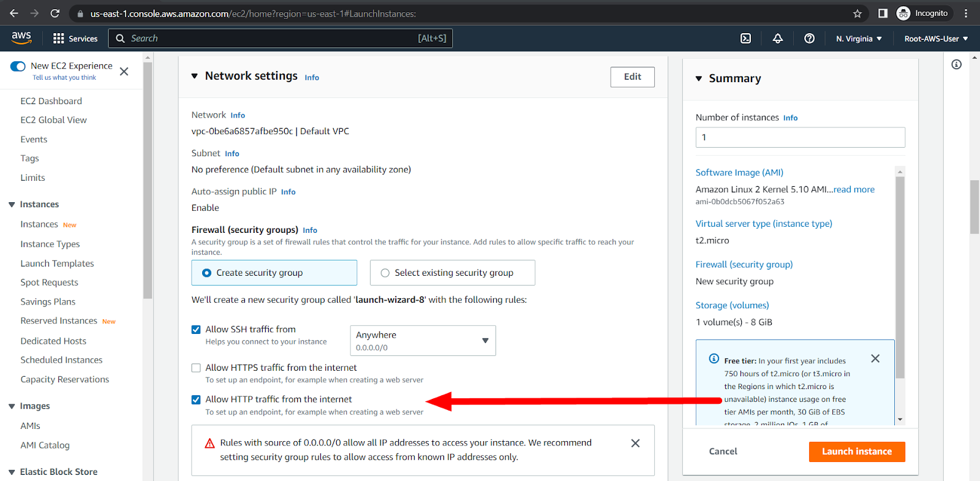Open the Services grid menu
Viewport: 980px width, 481px height.
click(x=75, y=39)
